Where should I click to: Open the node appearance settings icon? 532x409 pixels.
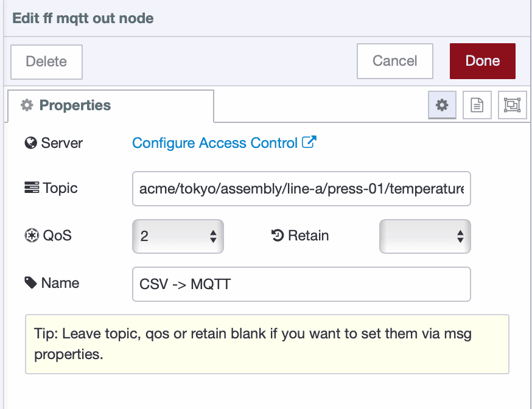[512, 105]
